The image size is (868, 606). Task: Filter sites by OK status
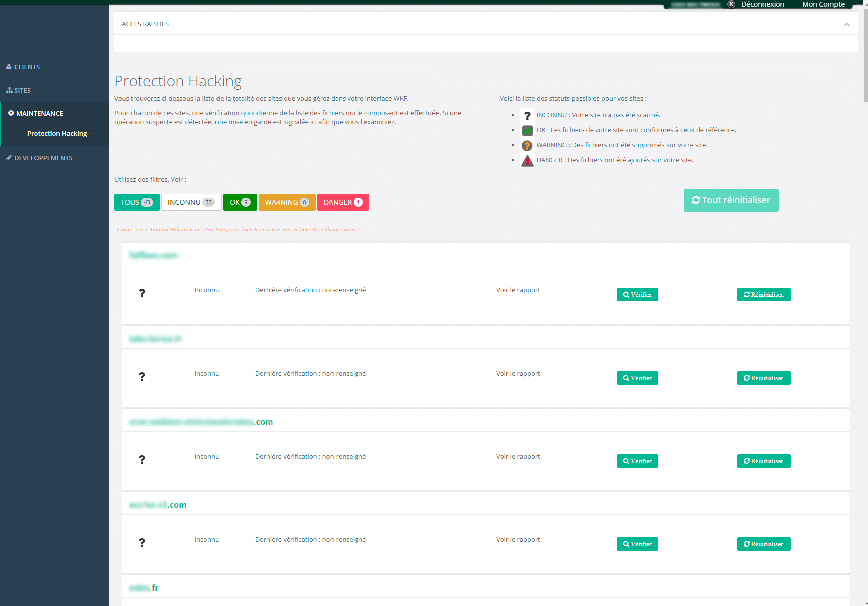pyautogui.click(x=240, y=202)
